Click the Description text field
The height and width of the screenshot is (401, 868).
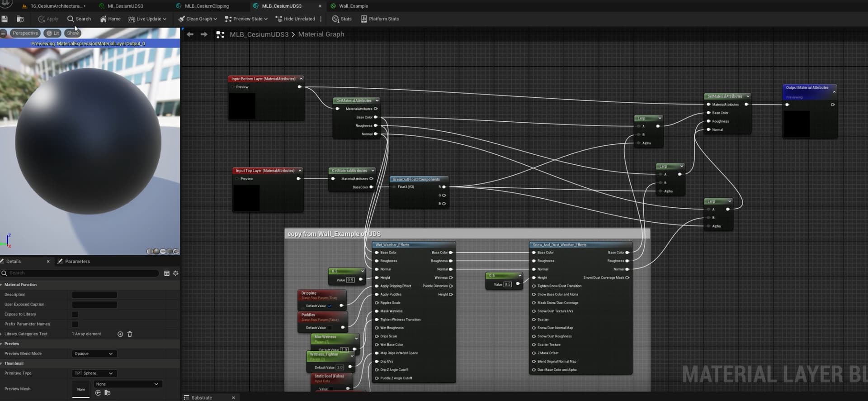click(94, 295)
